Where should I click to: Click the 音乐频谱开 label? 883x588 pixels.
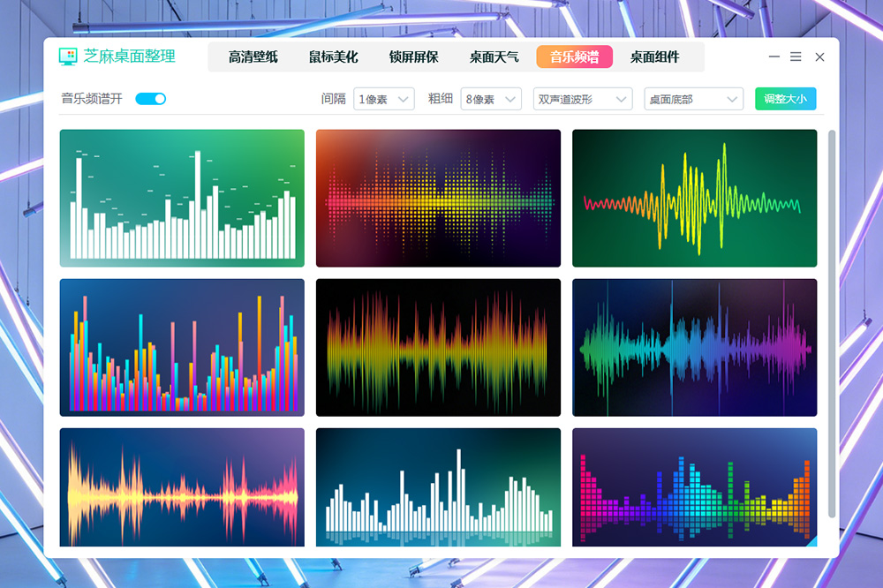click(92, 99)
